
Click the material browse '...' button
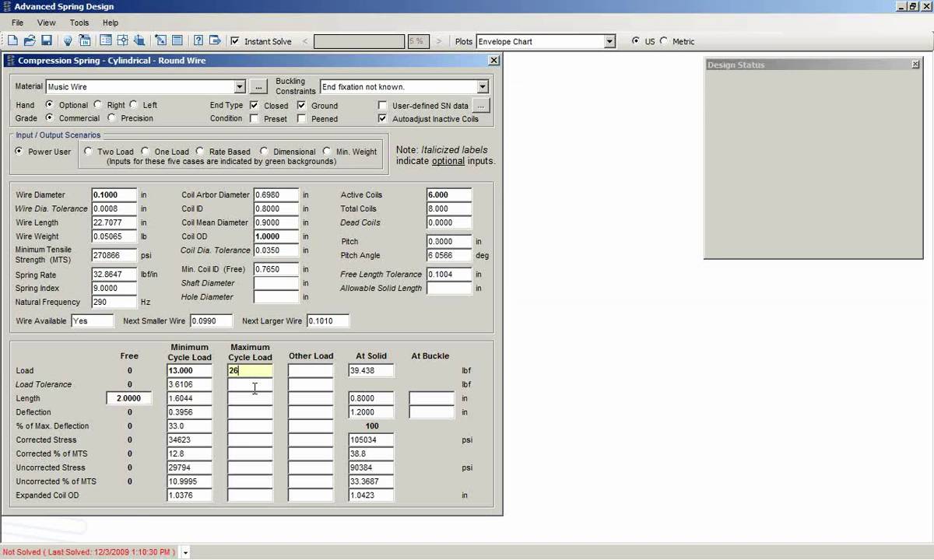click(259, 87)
